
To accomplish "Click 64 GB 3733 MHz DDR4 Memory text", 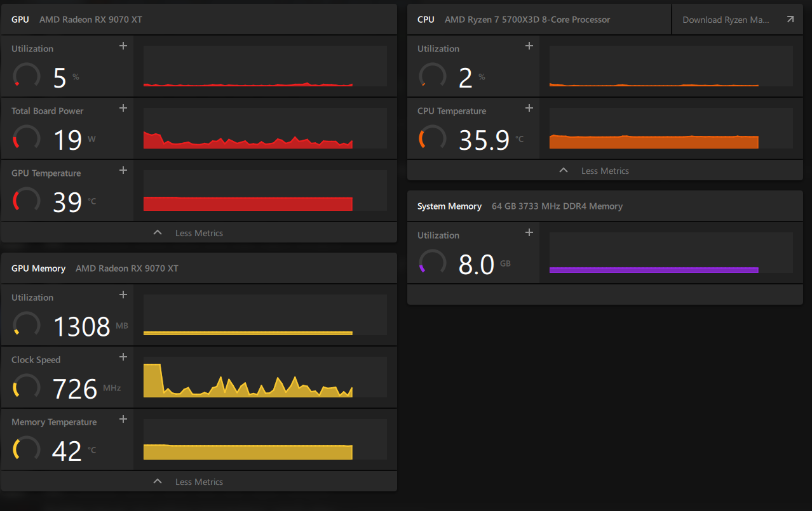I will click(557, 206).
